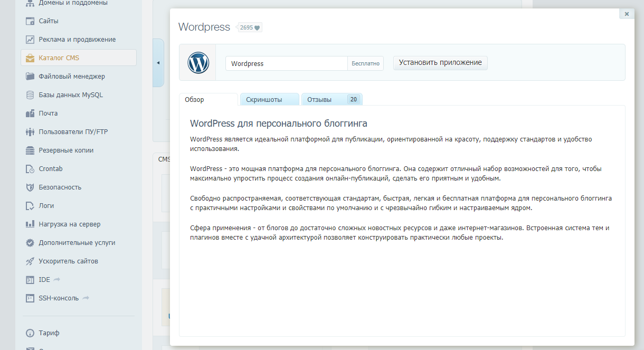This screenshot has height=350, width=644.
Task: Click the server load chart icon
Action: tap(30, 224)
